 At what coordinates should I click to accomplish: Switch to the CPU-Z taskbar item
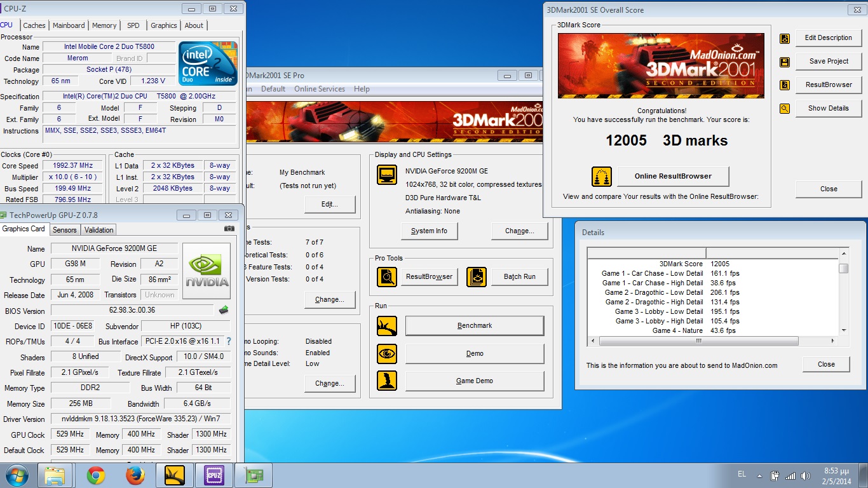[214, 475]
